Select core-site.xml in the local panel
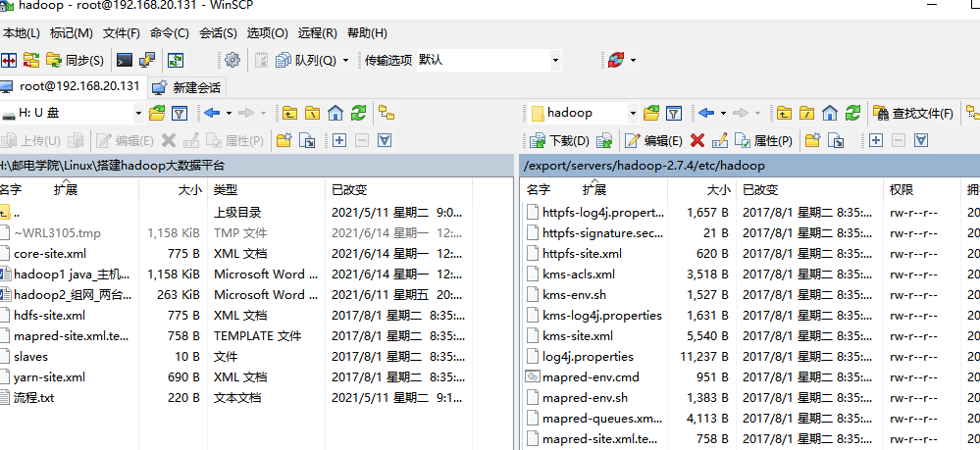 tap(50, 254)
